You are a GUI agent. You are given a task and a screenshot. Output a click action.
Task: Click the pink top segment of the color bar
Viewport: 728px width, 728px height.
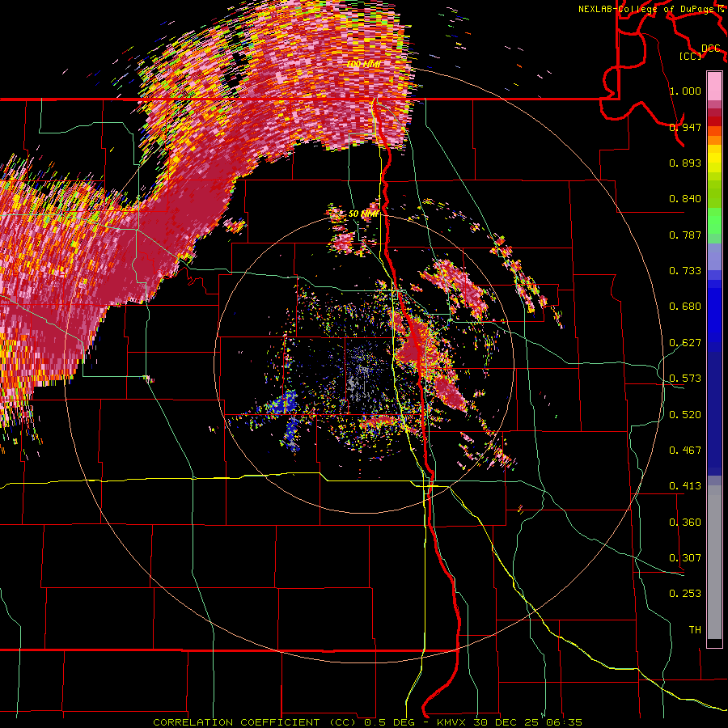(714, 86)
